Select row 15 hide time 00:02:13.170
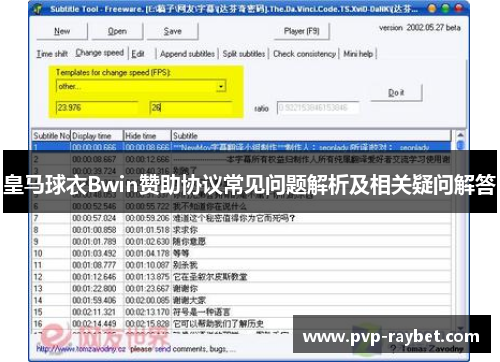This screenshot has width=500, height=362. [x=147, y=312]
